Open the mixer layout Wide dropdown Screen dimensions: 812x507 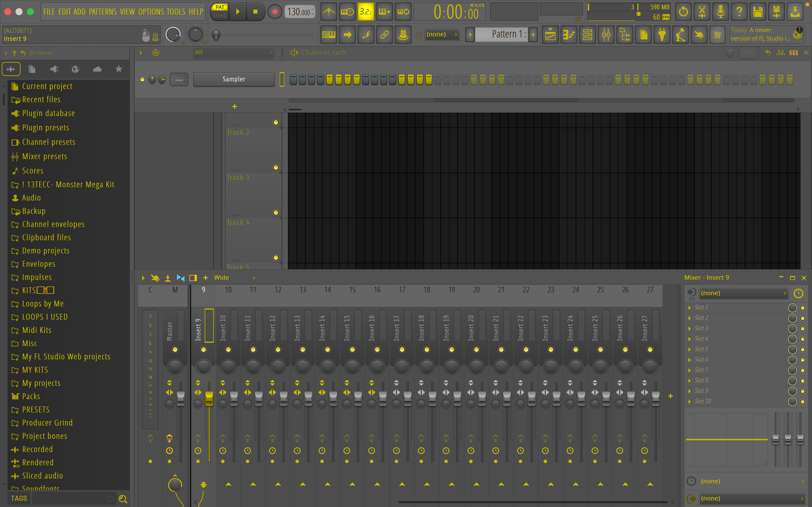234,278
